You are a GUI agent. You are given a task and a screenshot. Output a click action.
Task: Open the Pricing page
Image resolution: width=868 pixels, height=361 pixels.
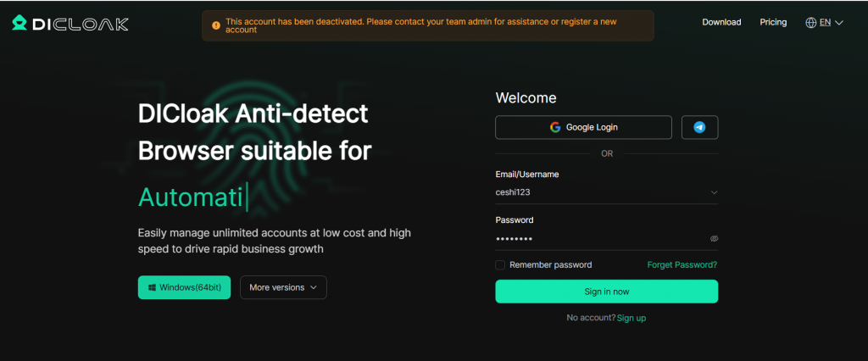click(773, 22)
